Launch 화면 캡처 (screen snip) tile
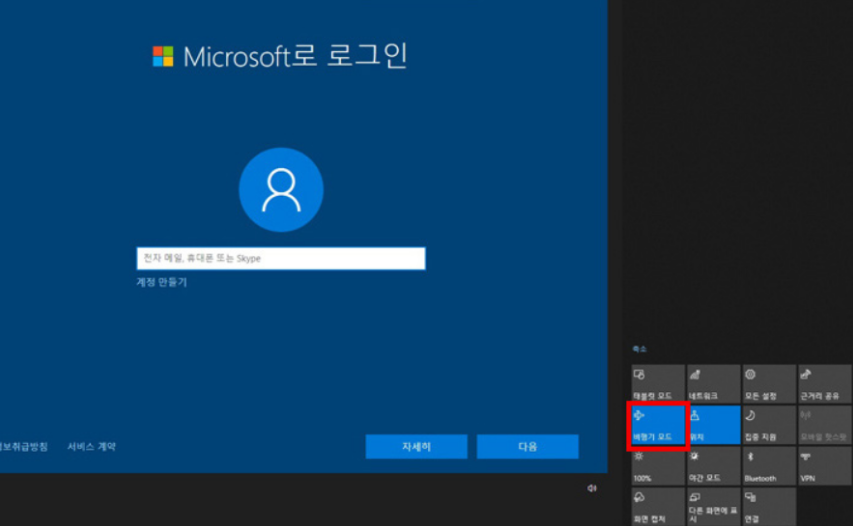 pyautogui.click(x=658, y=507)
